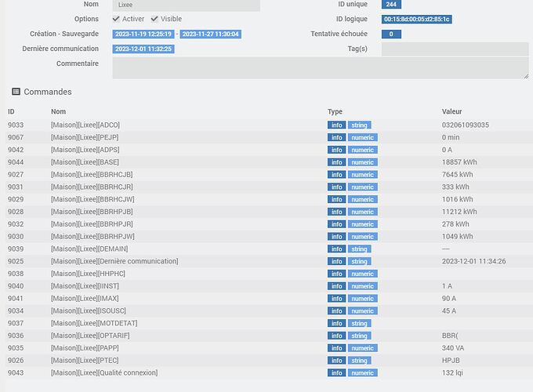Click command name [Maison][Lixee][DEMAIN]

89,249
